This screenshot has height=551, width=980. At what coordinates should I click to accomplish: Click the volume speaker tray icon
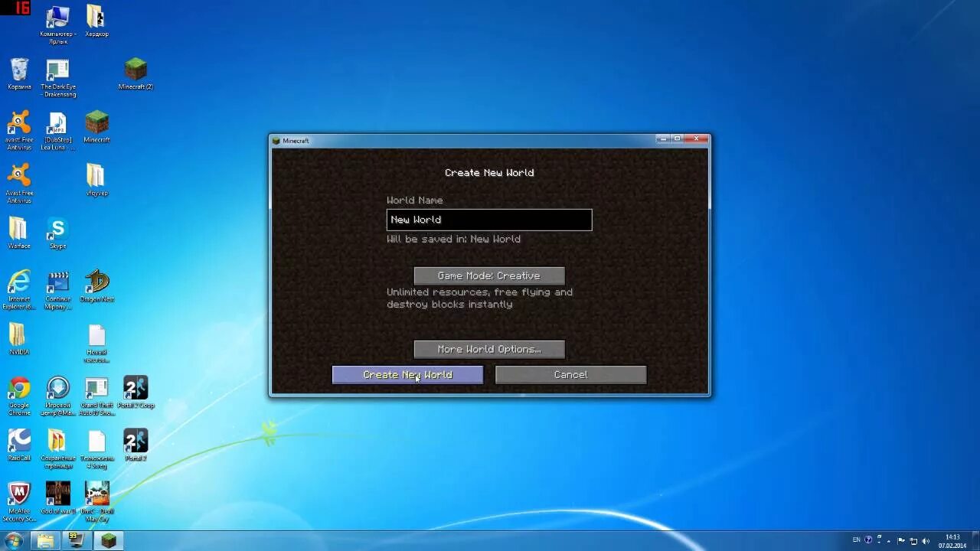tap(926, 540)
